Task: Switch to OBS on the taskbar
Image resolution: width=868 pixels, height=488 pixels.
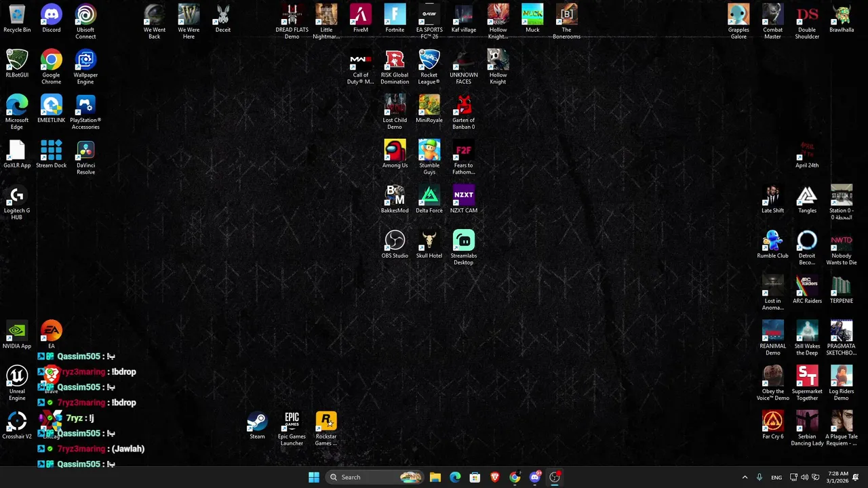Action: pos(555,477)
